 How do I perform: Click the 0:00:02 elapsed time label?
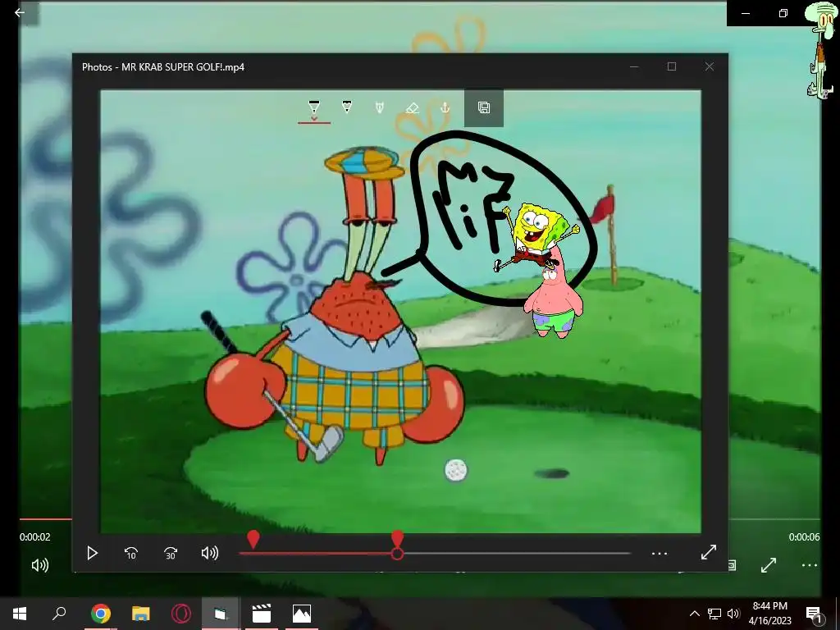point(34,536)
